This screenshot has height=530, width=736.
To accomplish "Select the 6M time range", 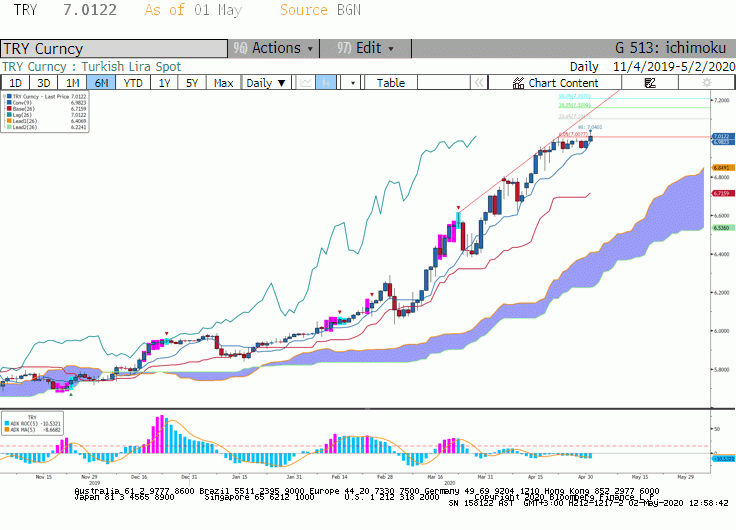I will pos(101,83).
